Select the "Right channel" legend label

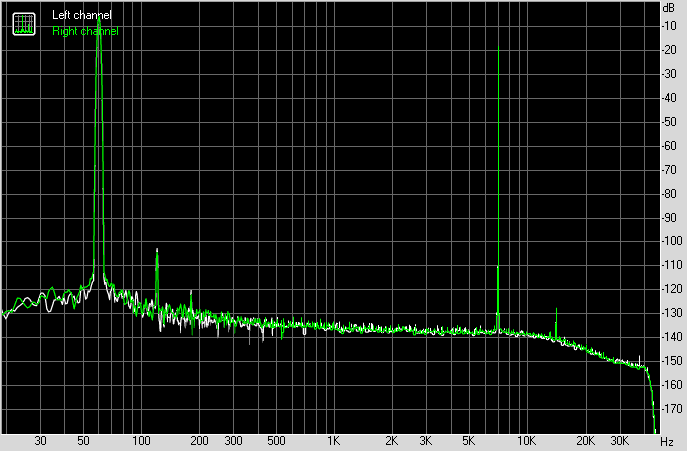click(85, 31)
